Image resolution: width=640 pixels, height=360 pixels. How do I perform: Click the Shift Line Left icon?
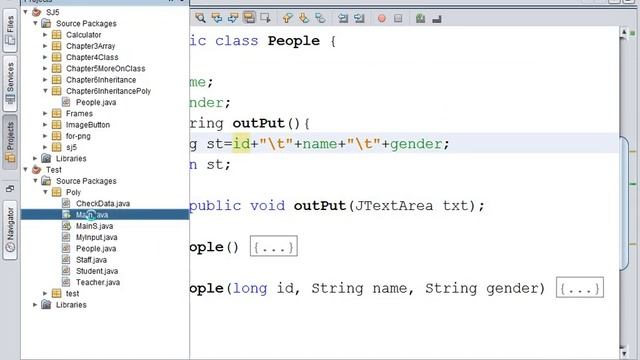pyautogui.click(x=343, y=18)
